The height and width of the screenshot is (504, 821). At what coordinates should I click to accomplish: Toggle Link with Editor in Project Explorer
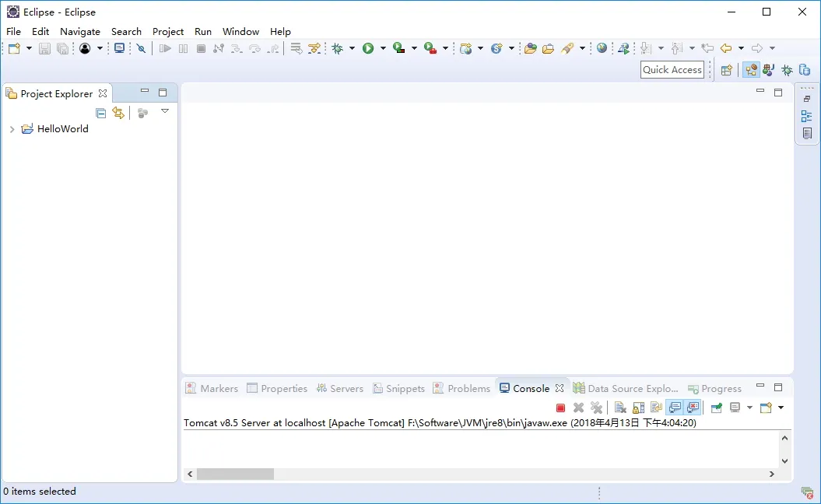118,113
